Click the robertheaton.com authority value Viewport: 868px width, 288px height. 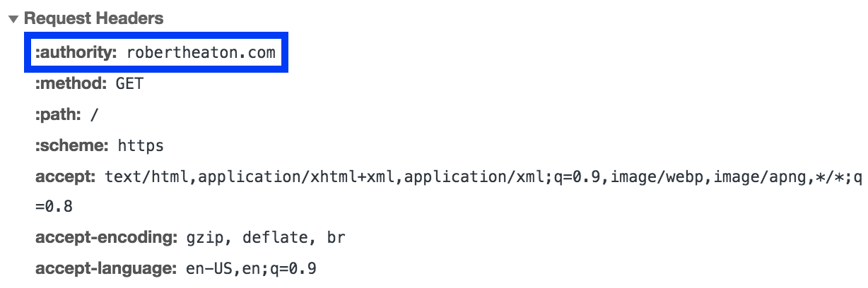click(x=201, y=53)
